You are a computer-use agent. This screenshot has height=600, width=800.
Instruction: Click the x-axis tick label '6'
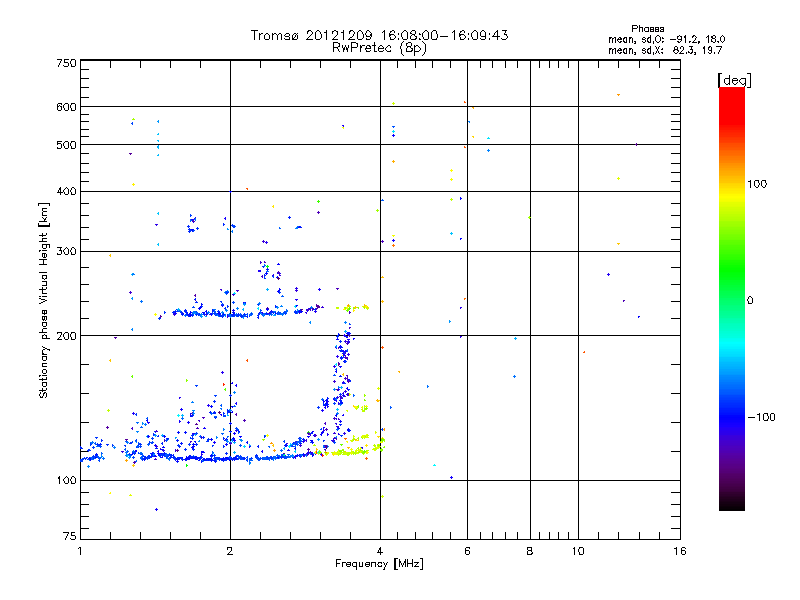tap(467, 551)
